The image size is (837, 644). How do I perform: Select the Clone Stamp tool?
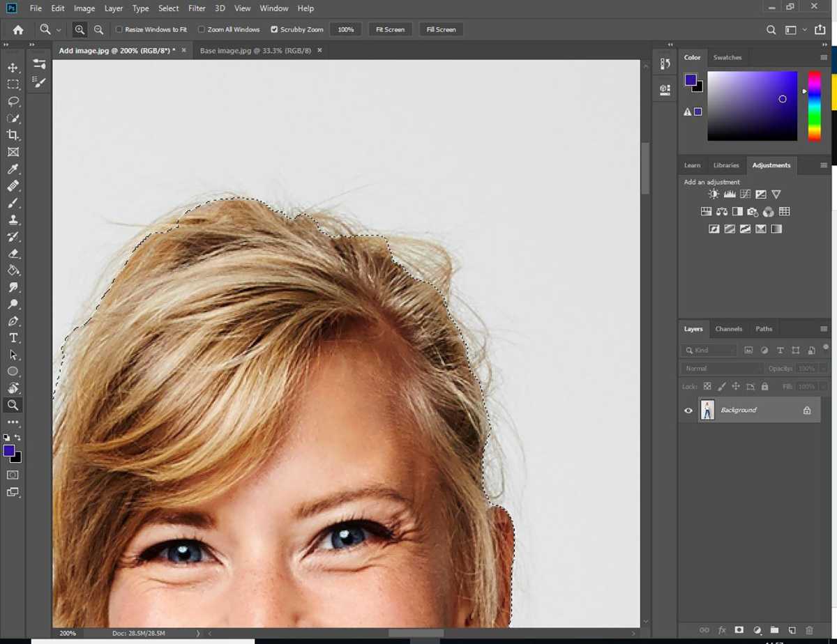(13, 220)
